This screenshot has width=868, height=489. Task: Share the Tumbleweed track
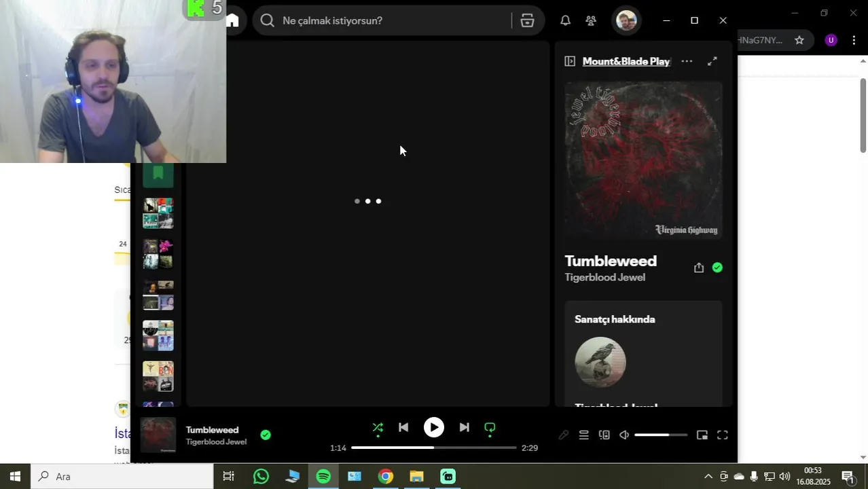pos(699,268)
